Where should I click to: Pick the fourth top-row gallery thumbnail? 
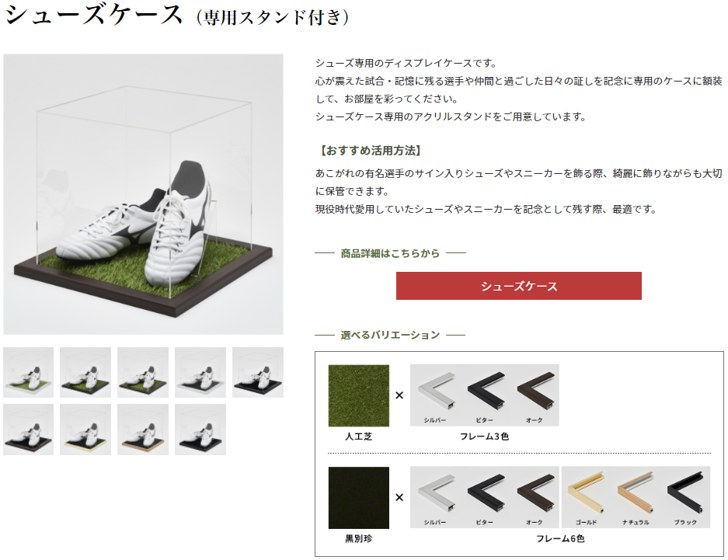pos(200,372)
